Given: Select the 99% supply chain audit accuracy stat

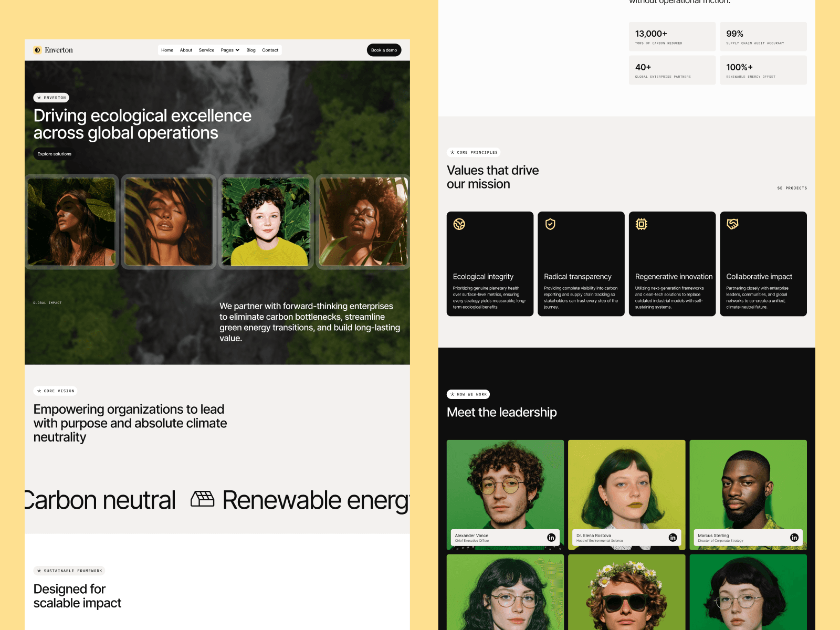Looking at the screenshot, I should click(x=763, y=37).
